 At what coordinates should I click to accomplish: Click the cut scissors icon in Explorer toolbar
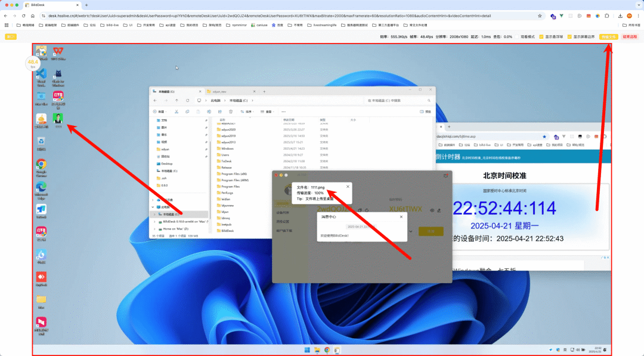[176, 112]
